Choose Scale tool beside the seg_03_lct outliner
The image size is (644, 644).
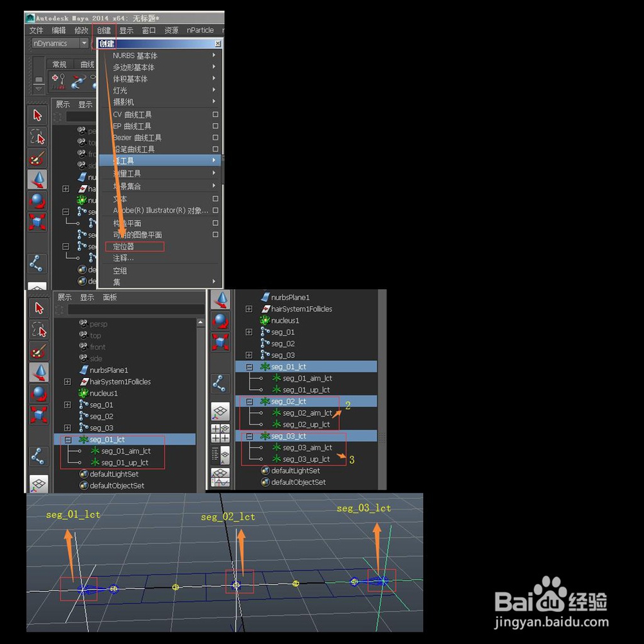(220, 342)
